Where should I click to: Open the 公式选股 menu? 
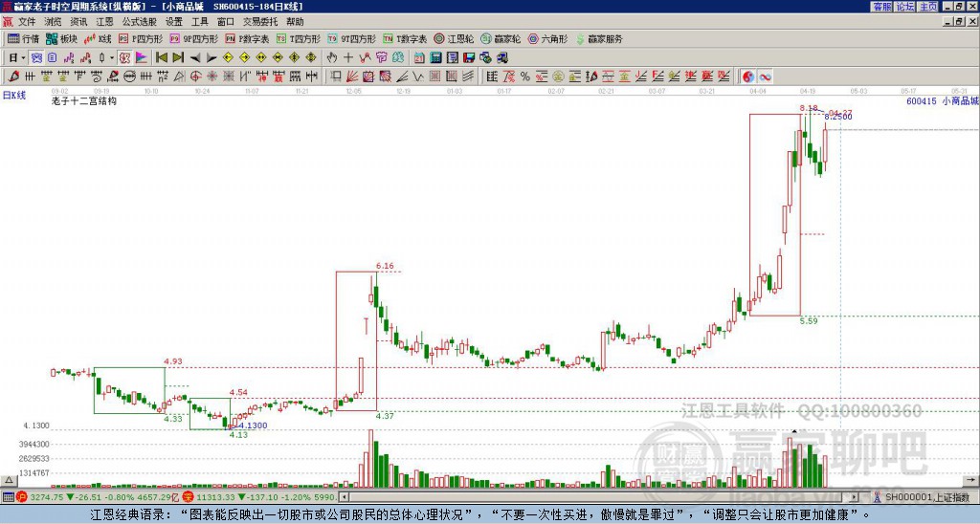140,22
